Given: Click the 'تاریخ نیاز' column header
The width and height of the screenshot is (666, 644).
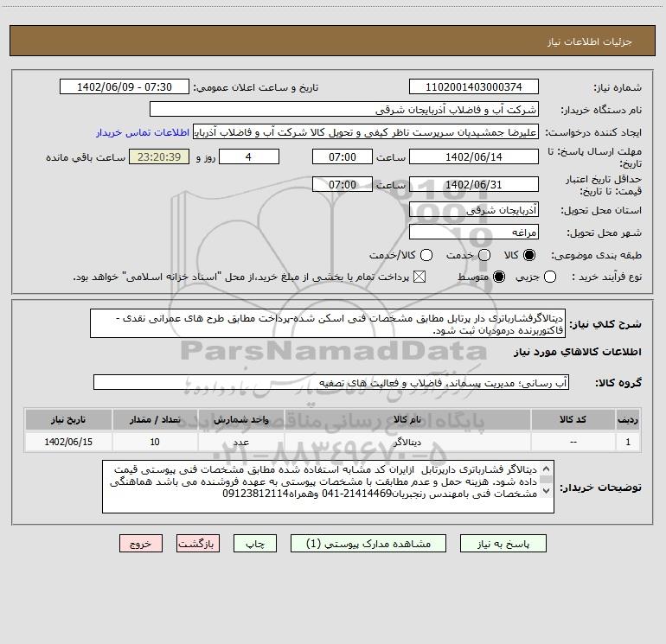Looking at the screenshot, I should [x=68, y=419].
